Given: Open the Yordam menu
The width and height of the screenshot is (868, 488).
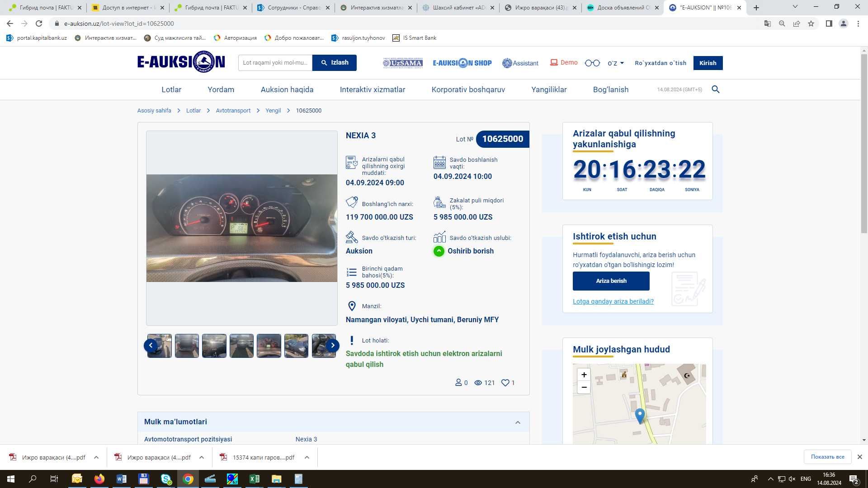Looking at the screenshot, I should tap(221, 89).
